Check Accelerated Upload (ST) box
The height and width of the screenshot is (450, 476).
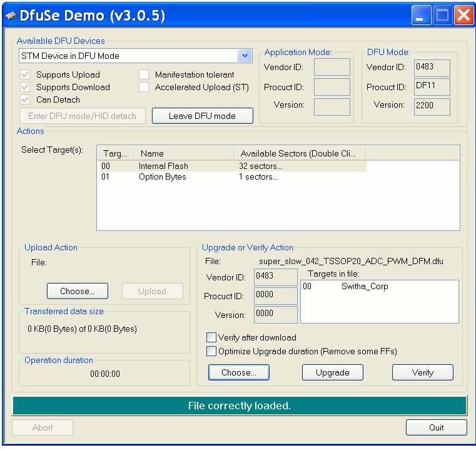point(144,87)
